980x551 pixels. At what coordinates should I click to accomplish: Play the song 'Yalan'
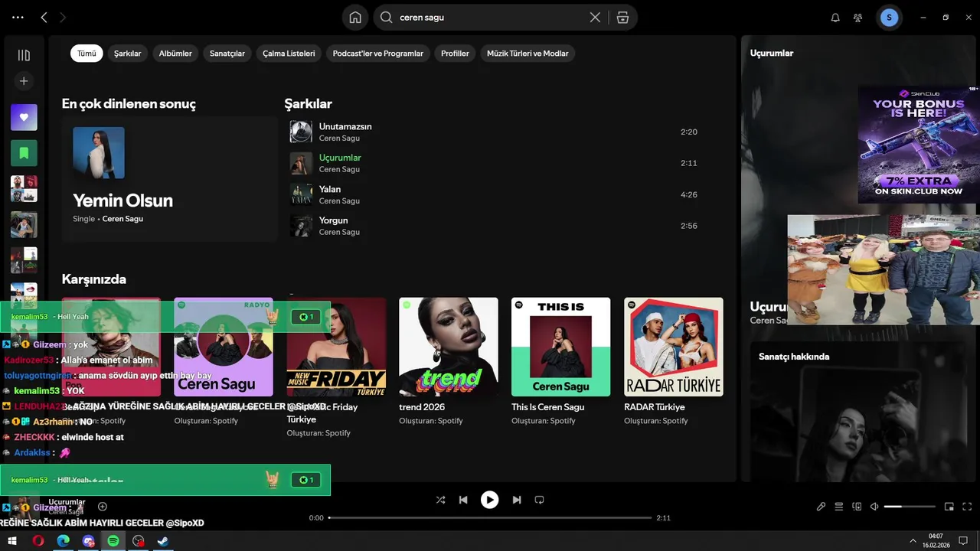330,189
